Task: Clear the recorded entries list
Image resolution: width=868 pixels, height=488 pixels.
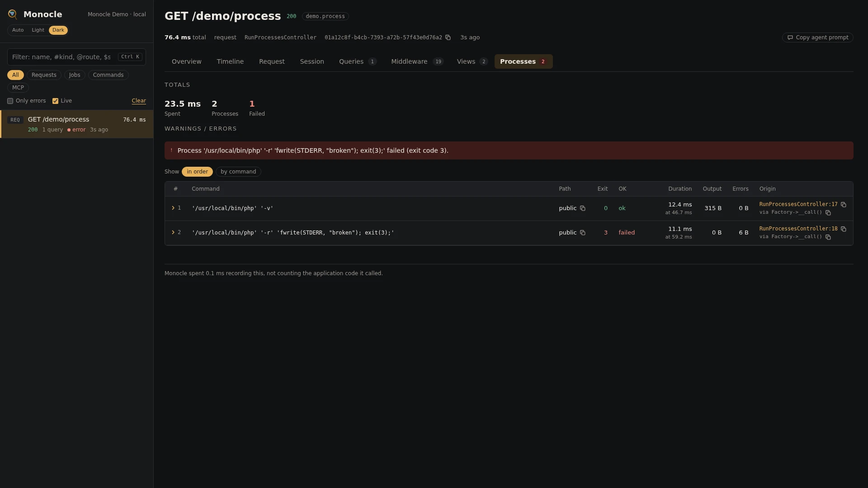Action: coord(139,101)
